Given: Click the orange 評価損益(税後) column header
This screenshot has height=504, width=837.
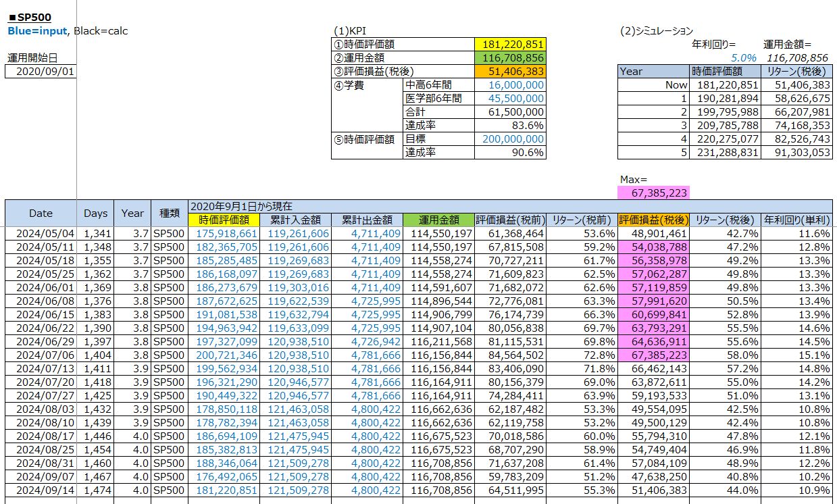Looking at the screenshot, I should [653, 220].
